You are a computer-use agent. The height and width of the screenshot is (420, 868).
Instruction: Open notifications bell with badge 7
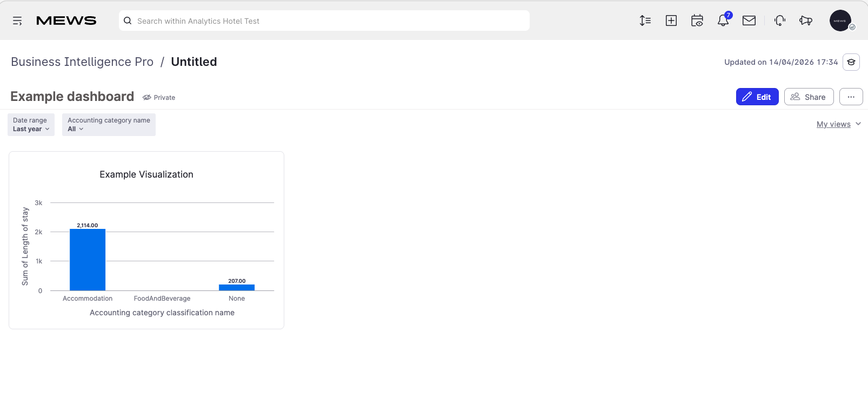coord(723,21)
